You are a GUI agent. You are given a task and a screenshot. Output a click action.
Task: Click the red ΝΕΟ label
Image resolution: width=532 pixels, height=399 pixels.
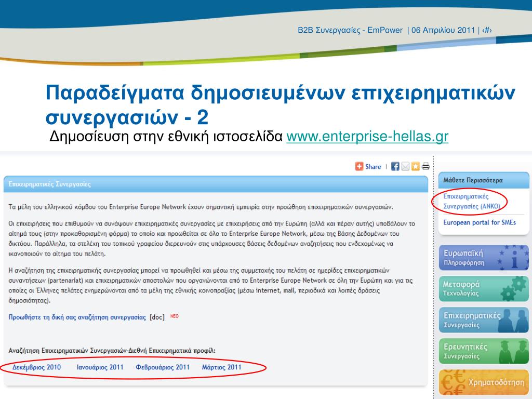(175, 316)
